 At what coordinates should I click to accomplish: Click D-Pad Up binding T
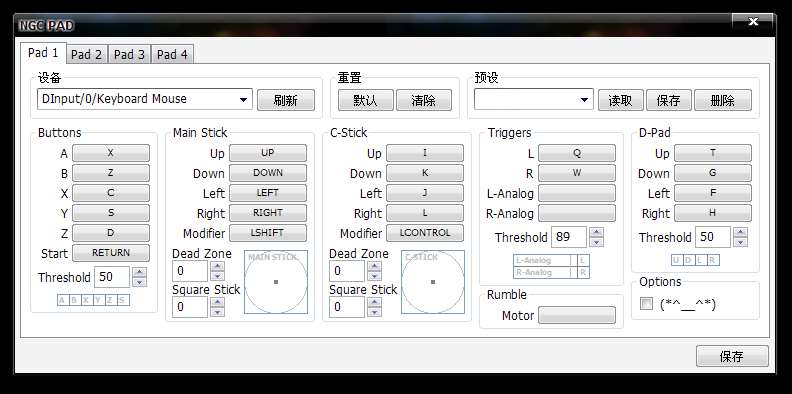pos(713,153)
